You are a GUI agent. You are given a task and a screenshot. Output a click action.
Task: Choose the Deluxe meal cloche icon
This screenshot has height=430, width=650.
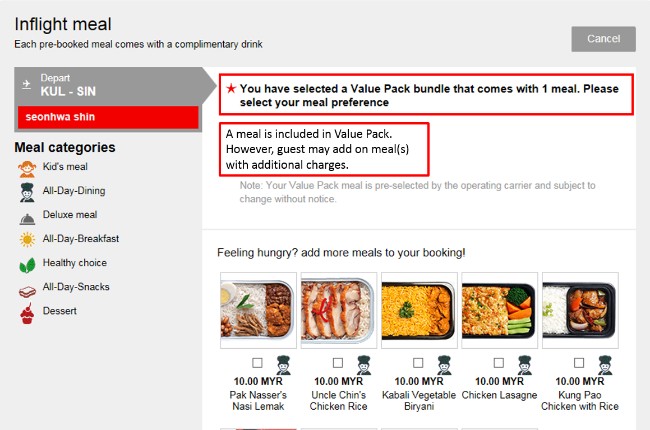click(x=27, y=219)
